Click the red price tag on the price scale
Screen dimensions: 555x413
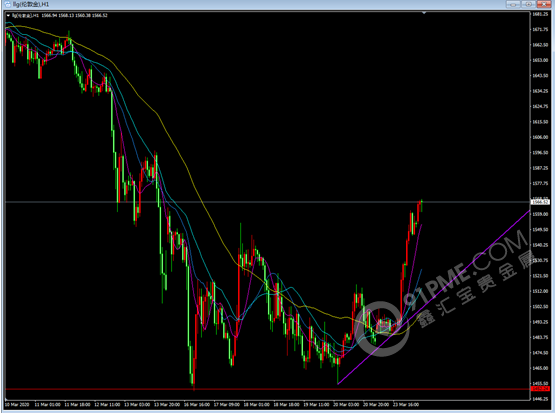[x=540, y=389]
